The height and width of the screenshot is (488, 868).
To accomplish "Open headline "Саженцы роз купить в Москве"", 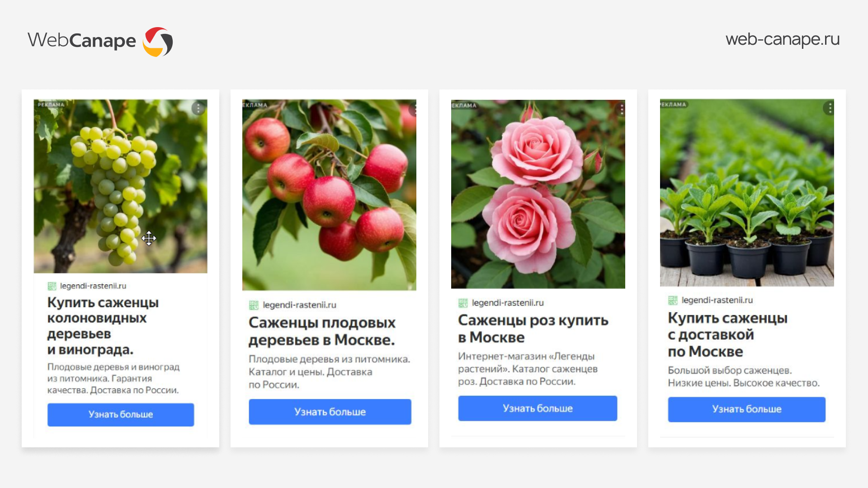I will tap(533, 328).
